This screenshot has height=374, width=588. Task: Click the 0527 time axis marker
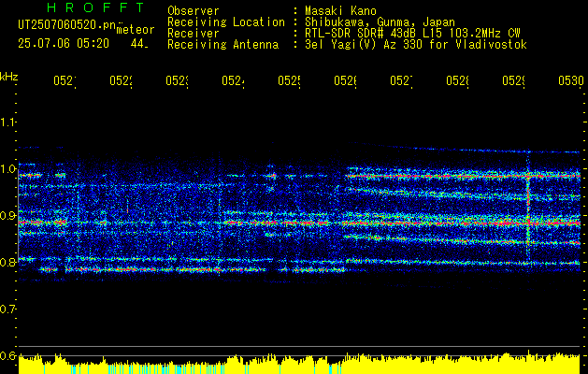click(402, 81)
